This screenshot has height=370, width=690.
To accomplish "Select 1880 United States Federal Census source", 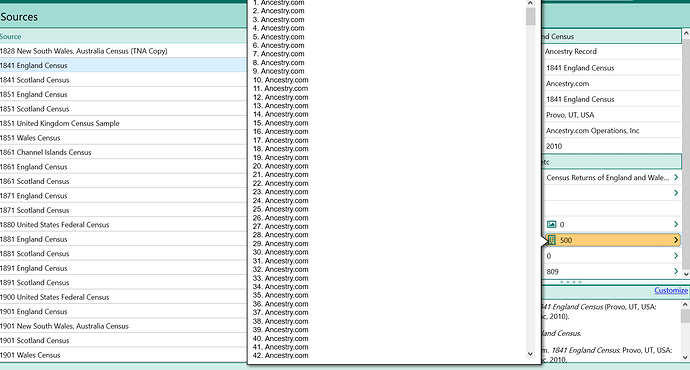I will click(123, 225).
